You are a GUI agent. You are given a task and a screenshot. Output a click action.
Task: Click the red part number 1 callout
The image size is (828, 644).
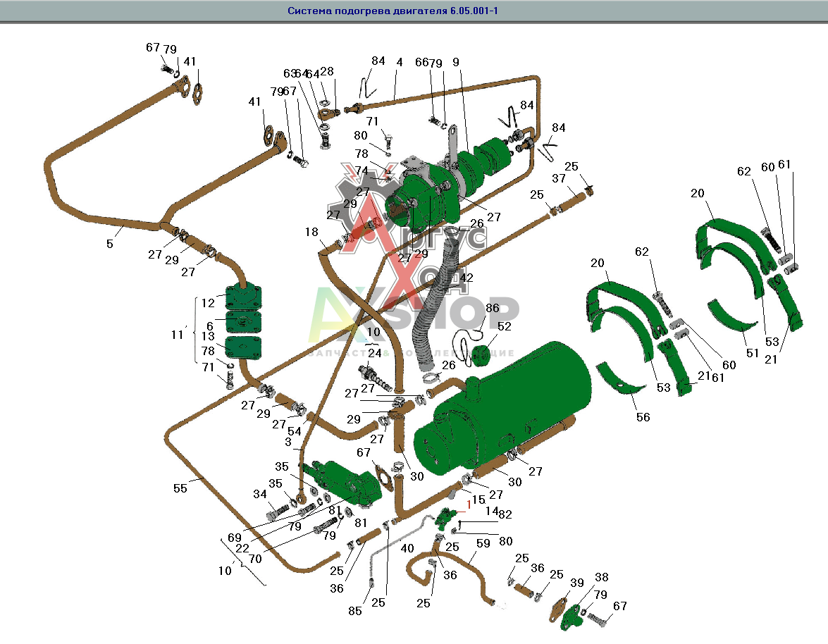point(469,505)
